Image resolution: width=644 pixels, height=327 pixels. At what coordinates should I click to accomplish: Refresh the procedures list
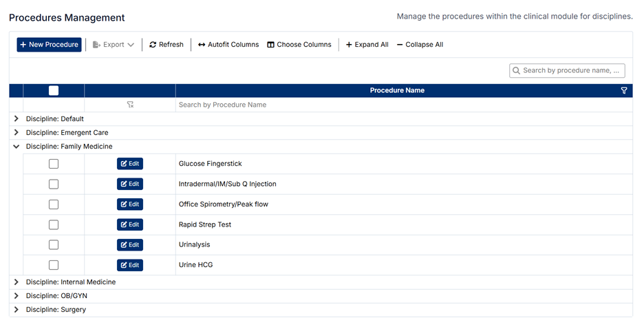(167, 45)
